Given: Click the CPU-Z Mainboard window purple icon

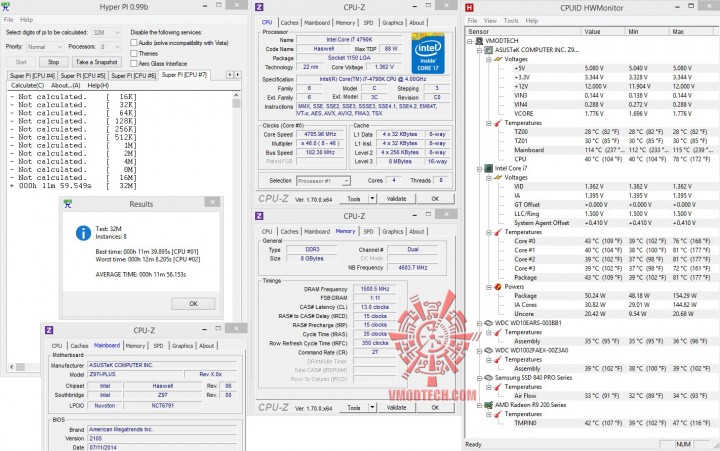Looking at the screenshot, I should click(50, 330).
